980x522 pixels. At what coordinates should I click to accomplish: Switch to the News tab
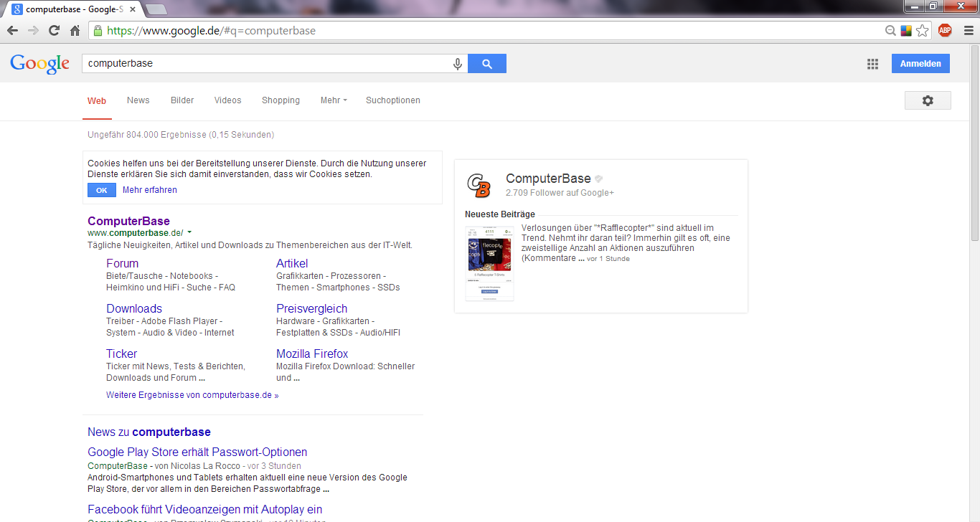click(x=138, y=100)
